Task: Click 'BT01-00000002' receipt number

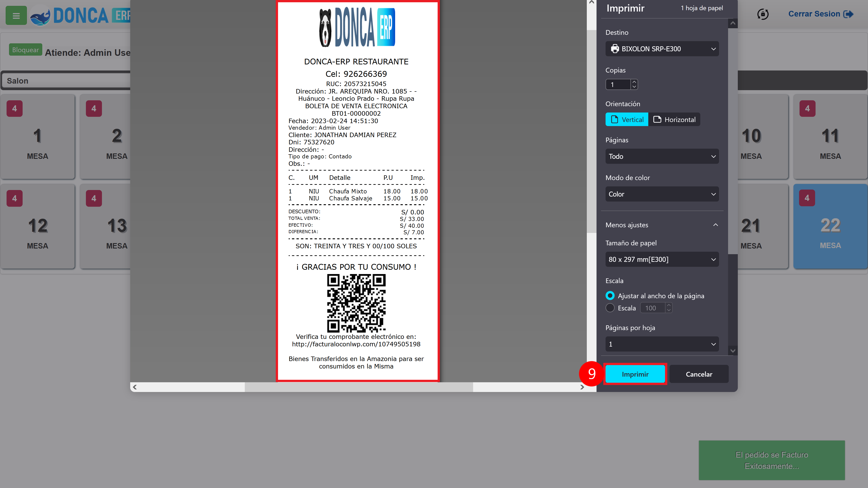Action: [356, 113]
